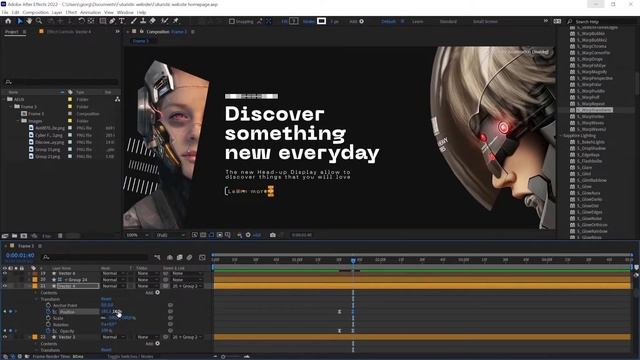Viewport: 640px width, 360px height.
Task: Click the Opacity stopwatch on Vector 4
Action: point(48,331)
